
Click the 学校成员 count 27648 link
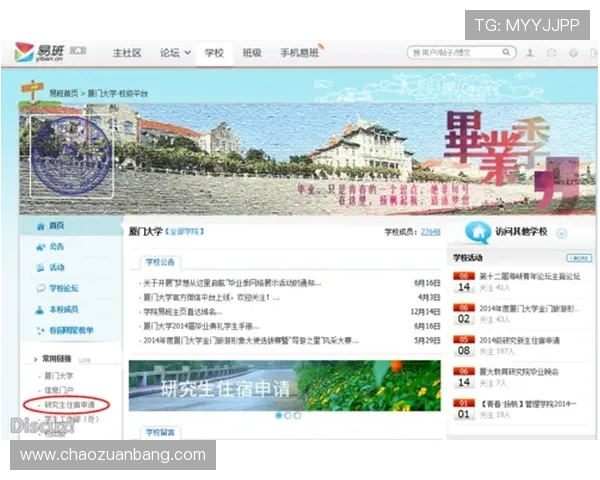tap(430, 232)
